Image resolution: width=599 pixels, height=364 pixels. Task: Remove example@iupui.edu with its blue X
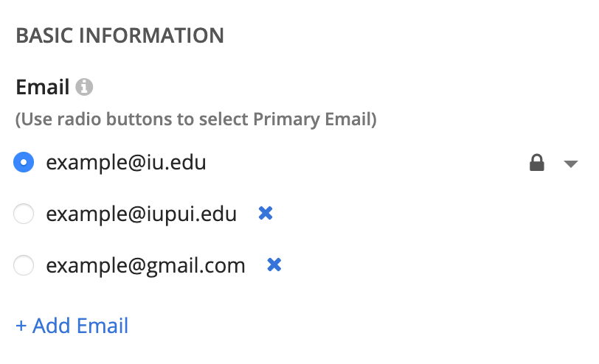click(266, 213)
